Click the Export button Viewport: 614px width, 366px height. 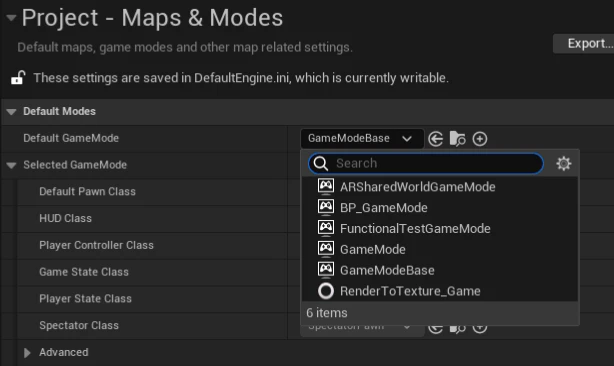[583, 43]
